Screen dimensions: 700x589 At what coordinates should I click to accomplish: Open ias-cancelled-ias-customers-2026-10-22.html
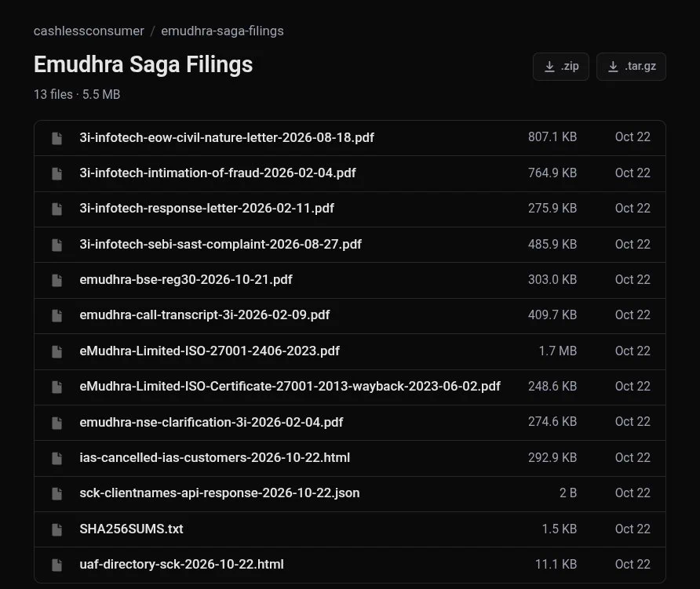click(x=215, y=457)
